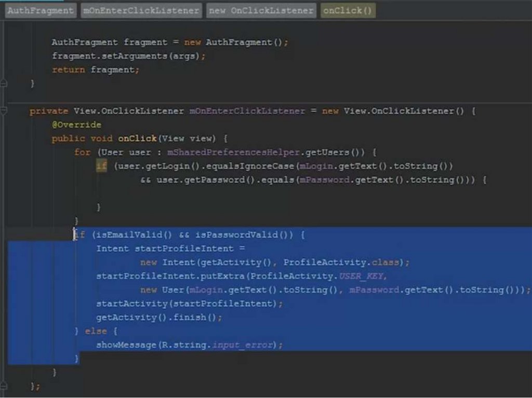Open the new OnClickListener breadcrumb
Screen dimensions: 532x398
(261, 11)
